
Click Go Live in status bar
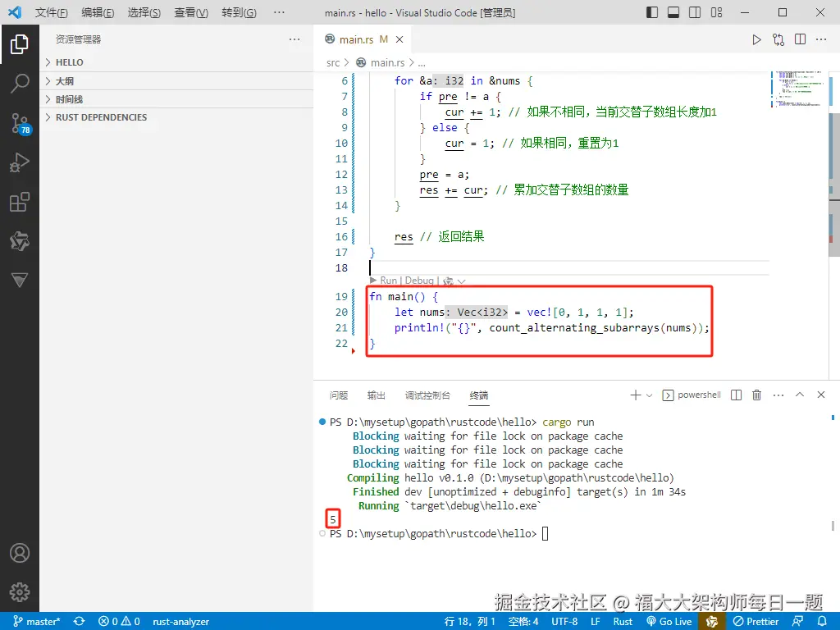pyautogui.click(x=669, y=622)
